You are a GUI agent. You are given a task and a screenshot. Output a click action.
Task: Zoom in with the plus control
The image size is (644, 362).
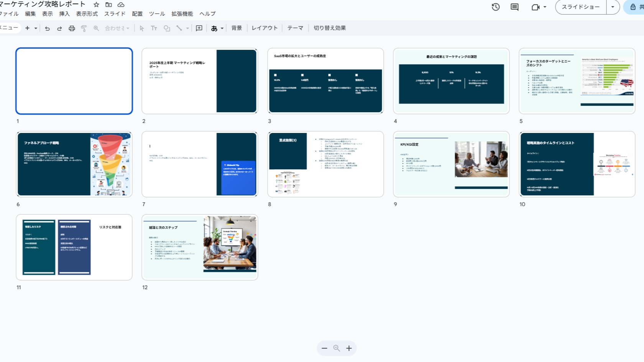coord(349,348)
